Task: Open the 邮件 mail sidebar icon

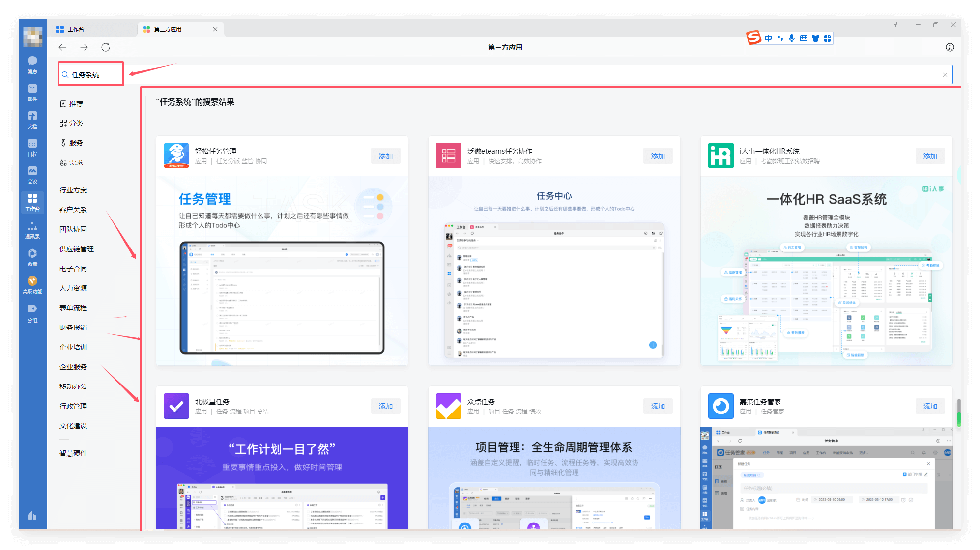Action: pos(32,92)
